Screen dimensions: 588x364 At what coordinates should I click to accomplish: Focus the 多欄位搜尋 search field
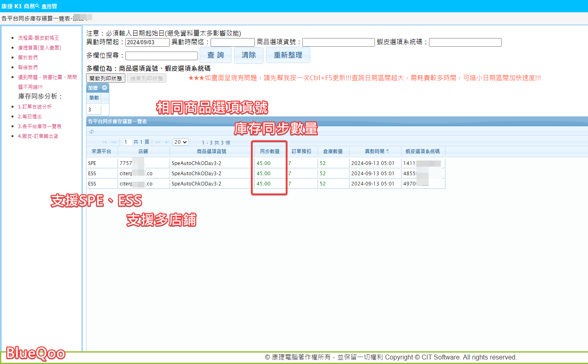pos(161,56)
